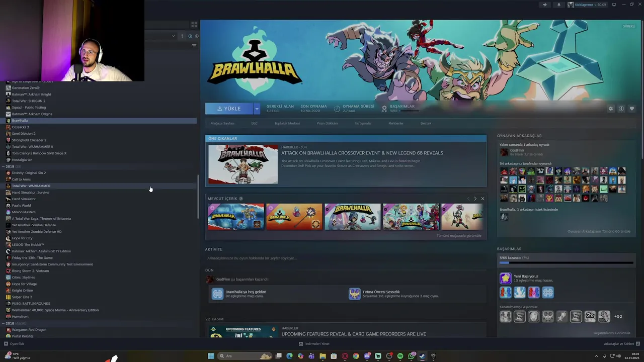
Task: Click Oyun Ekle at bottom left
Action: 14,344
